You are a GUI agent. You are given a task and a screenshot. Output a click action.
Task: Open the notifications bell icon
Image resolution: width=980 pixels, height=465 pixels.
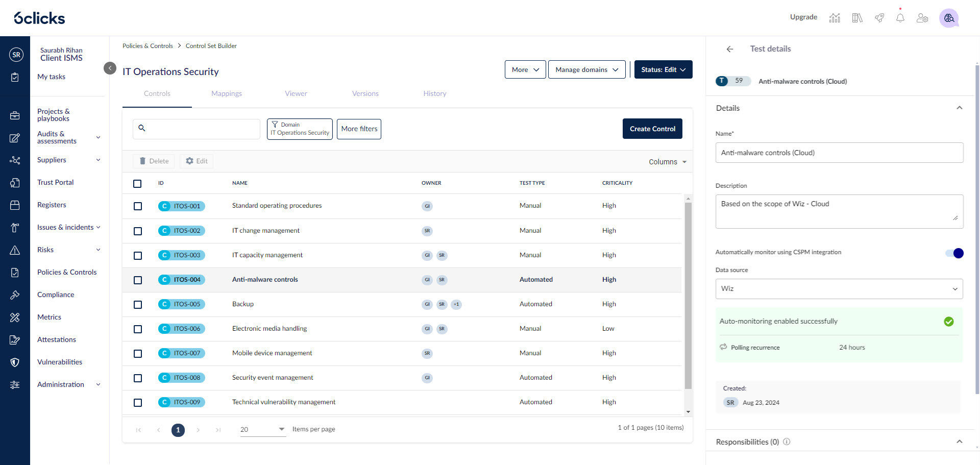pyautogui.click(x=900, y=18)
